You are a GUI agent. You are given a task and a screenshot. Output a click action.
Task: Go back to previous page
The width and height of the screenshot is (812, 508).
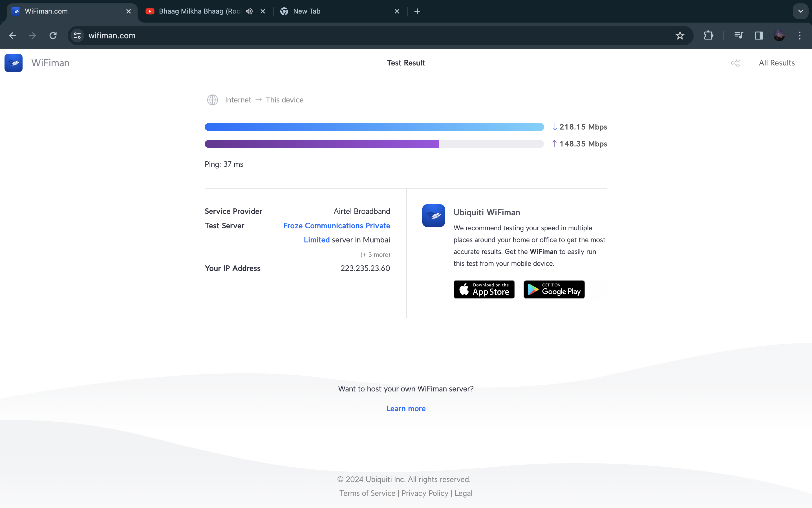(x=12, y=36)
